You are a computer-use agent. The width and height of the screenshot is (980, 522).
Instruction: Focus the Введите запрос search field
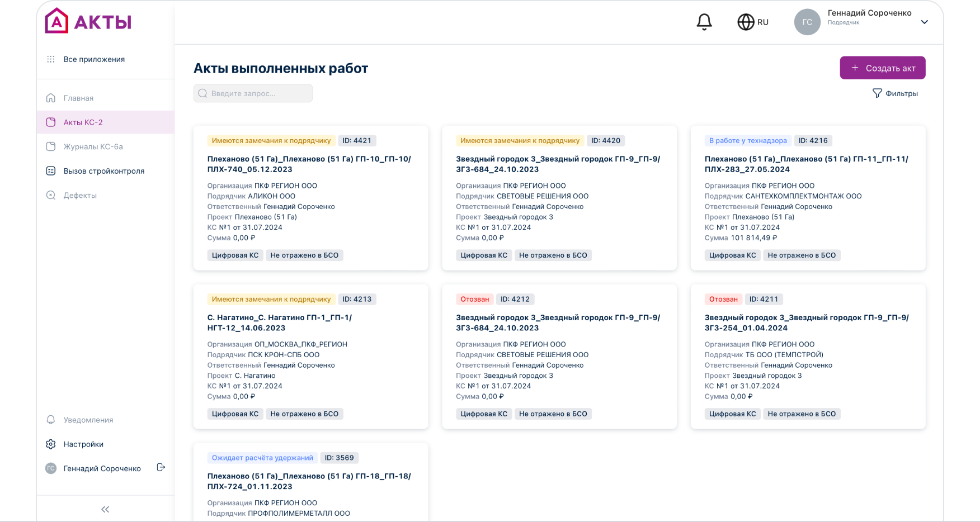253,93
